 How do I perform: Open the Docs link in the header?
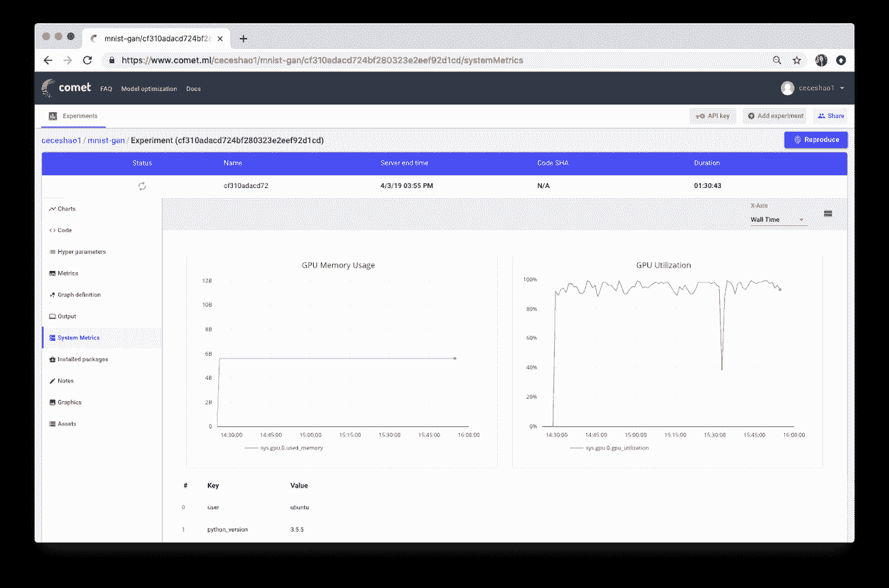tap(194, 89)
